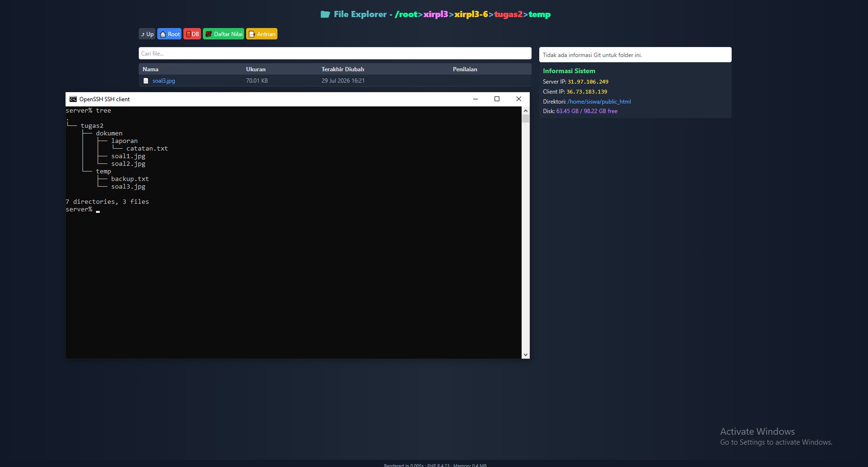The height and width of the screenshot is (467, 868).
Task: Minimize the OpenSSH SSH client window
Action: pos(475,99)
